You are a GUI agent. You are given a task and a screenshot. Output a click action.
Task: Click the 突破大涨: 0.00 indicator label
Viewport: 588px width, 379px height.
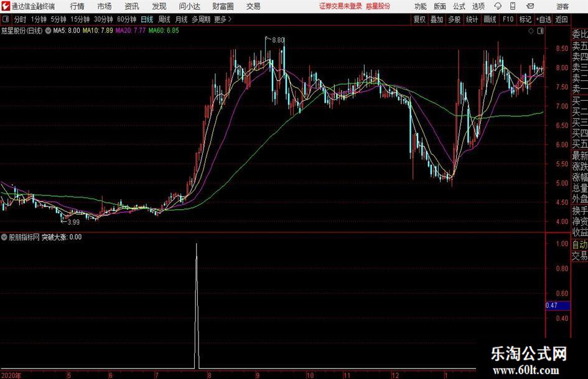(62, 237)
